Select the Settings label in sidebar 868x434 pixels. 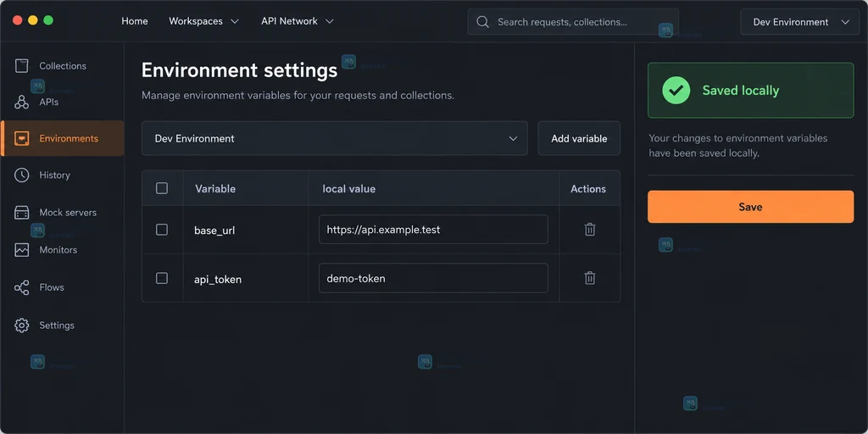tap(57, 325)
